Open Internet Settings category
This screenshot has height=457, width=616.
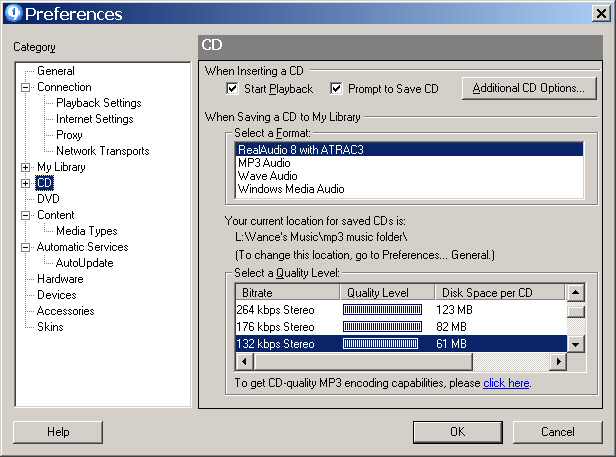[x=95, y=119]
